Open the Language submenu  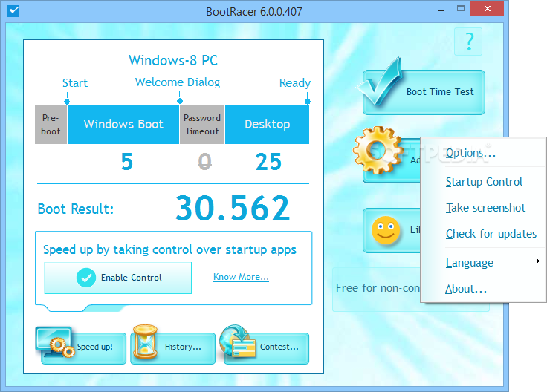pyautogui.click(x=483, y=263)
